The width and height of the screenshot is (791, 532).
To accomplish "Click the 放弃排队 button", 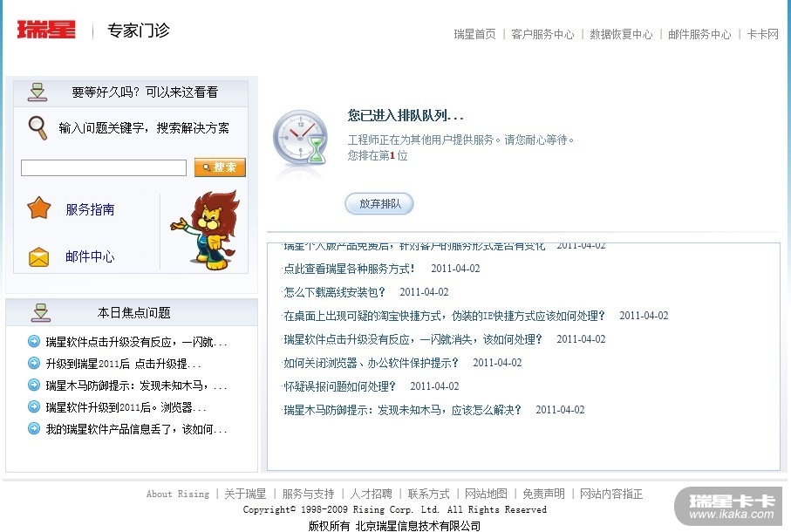I will coord(379,204).
